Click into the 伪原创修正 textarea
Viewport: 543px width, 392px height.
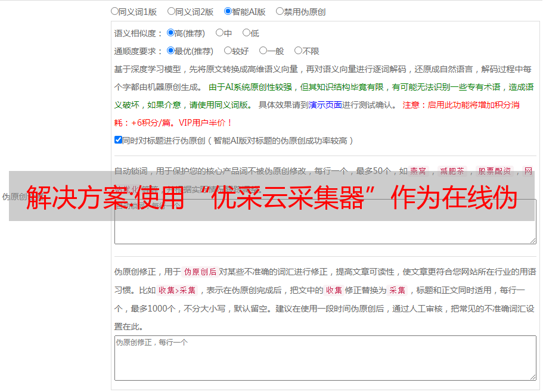[x=325, y=358]
